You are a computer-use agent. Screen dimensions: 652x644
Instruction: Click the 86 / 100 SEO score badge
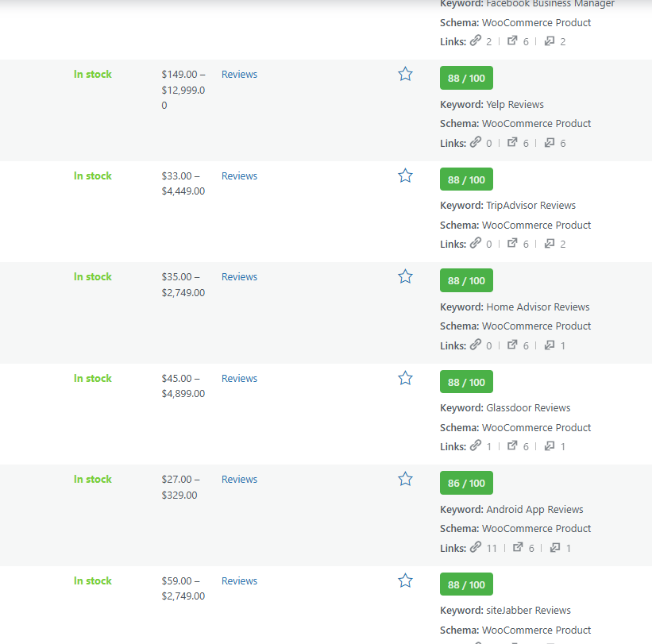pyautogui.click(x=466, y=483)
